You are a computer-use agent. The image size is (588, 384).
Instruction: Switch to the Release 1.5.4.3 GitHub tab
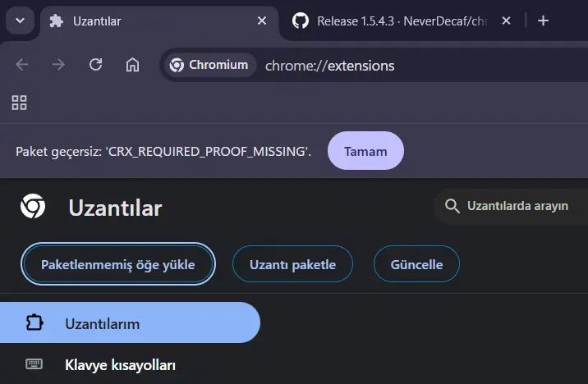[402, 21]
